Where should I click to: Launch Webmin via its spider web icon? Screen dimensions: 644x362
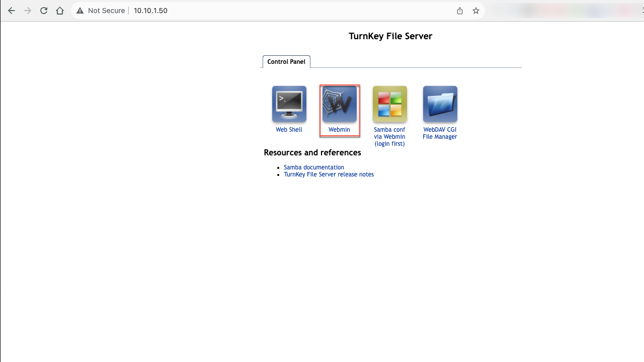coord(339,104)
